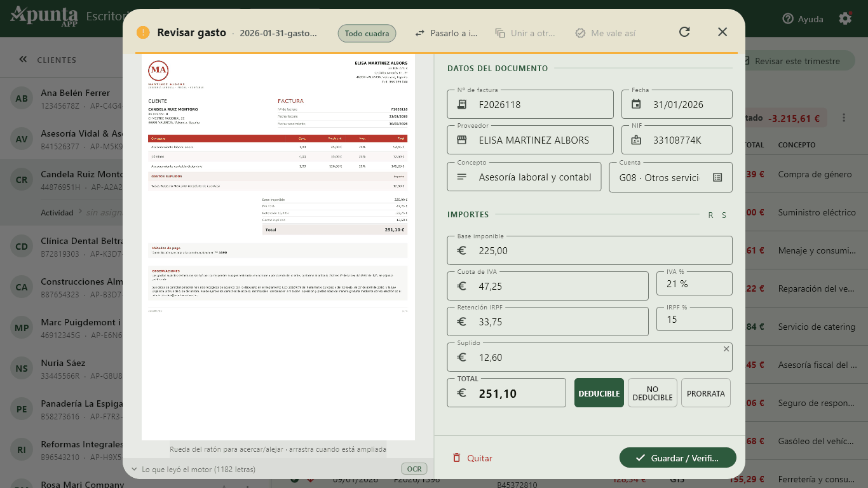Click the receipt icon in Nº de factura
The width and height of the screenshot is (868, 488).
click(462, 104)
